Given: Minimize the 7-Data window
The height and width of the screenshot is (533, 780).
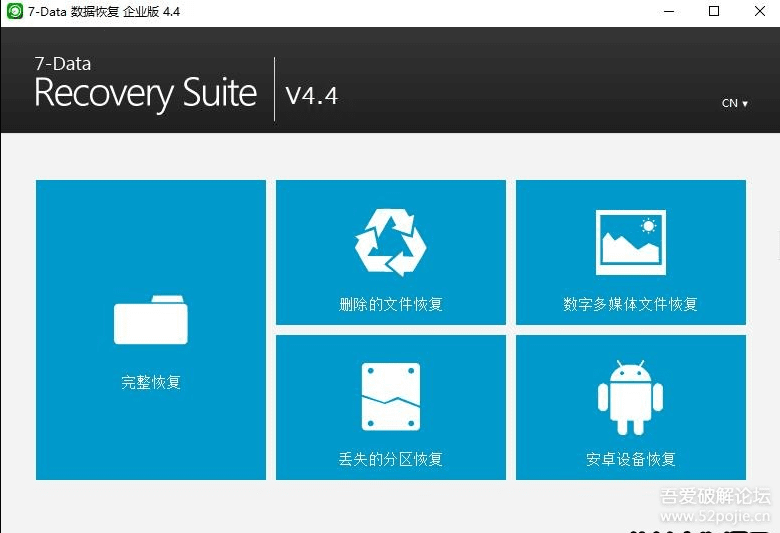Looking at the screenshot, I should click(x=669, y=11).
